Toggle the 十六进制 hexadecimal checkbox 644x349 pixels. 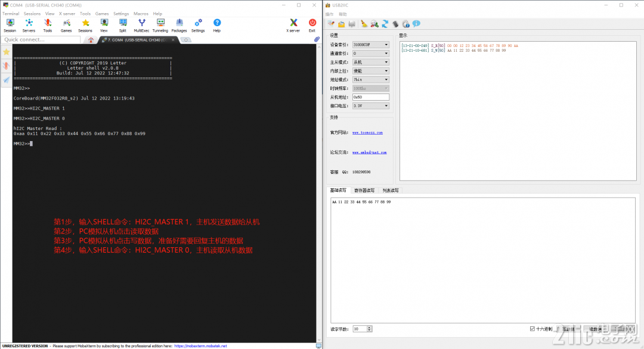coord(532,329)
